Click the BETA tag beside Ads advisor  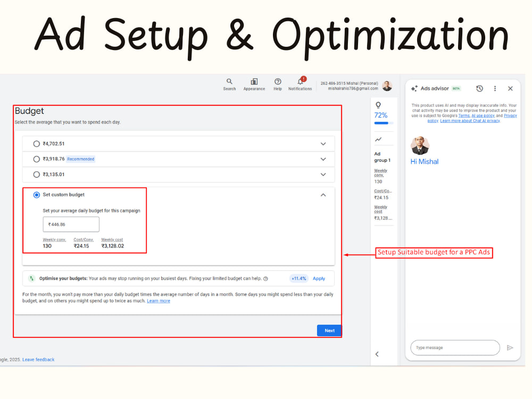point(456,88)
